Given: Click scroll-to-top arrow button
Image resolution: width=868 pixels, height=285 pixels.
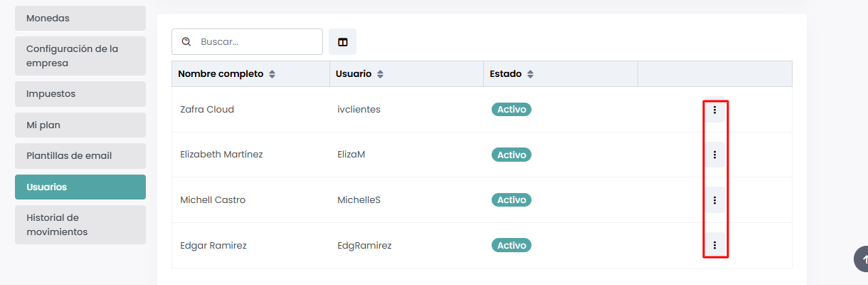Looking at the screenshot, I should 862,259.
